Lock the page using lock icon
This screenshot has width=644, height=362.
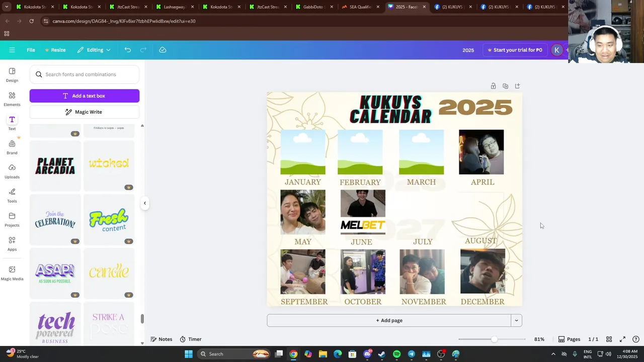click(x=493, y=86)
